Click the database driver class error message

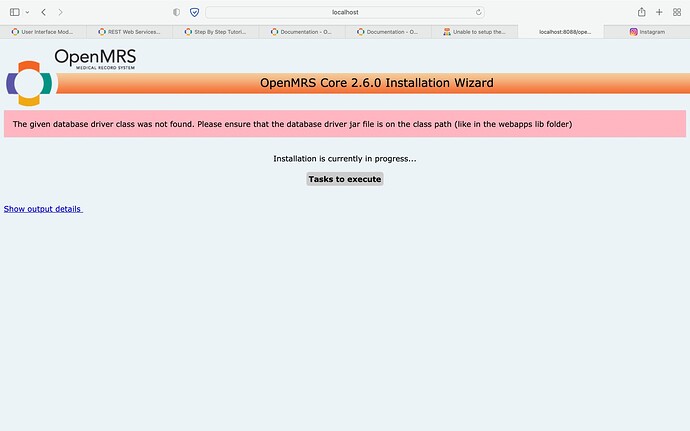pyautogui.click(x=292, y=124)
